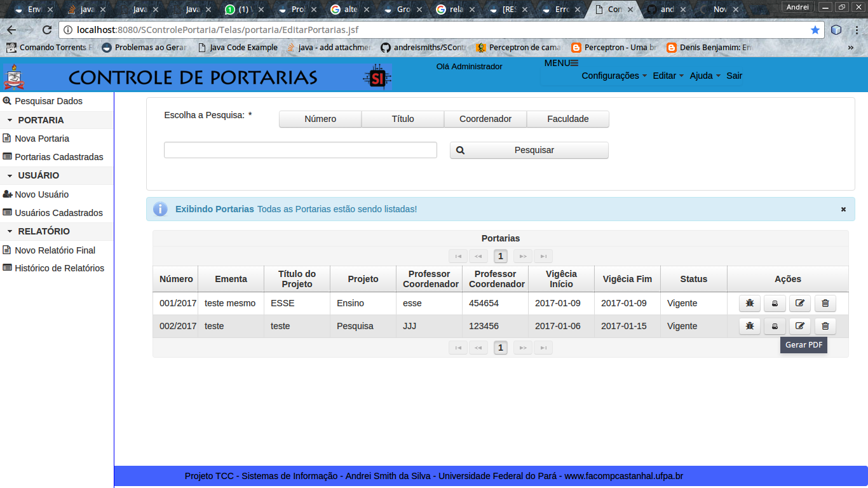Delete portaria 002/2017 with trash icon

click(x=825, y=326)
